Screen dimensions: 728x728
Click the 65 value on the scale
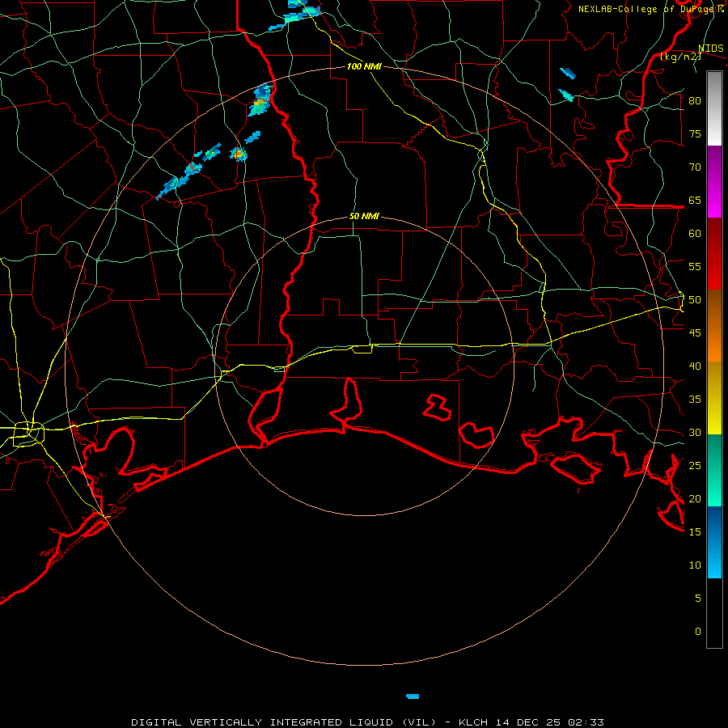[695, 200]
